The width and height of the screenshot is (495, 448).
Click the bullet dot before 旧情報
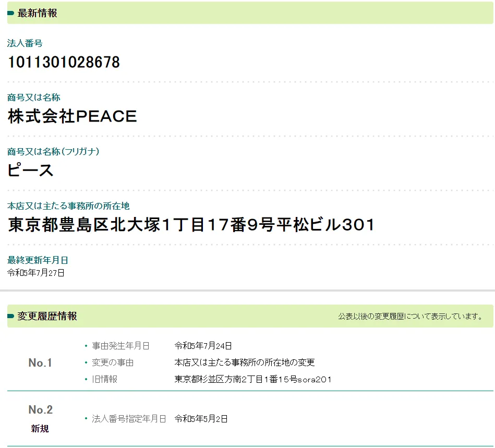(86, 379)
